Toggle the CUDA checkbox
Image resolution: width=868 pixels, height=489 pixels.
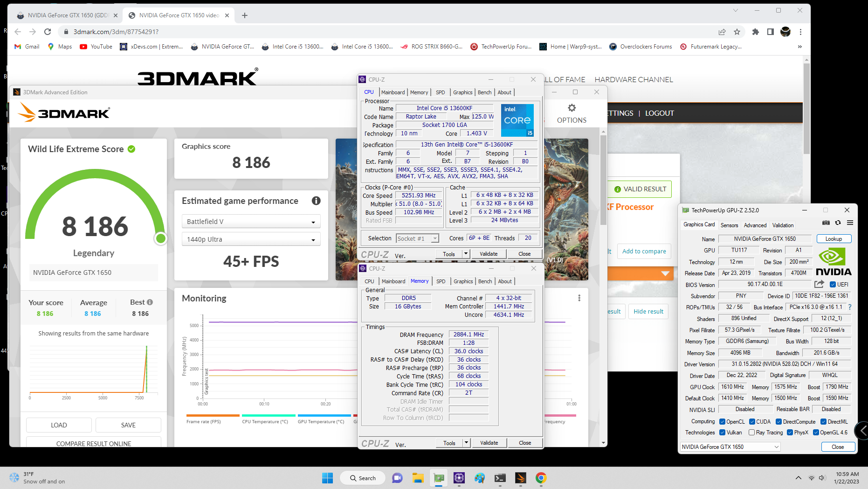pos(752,422)
